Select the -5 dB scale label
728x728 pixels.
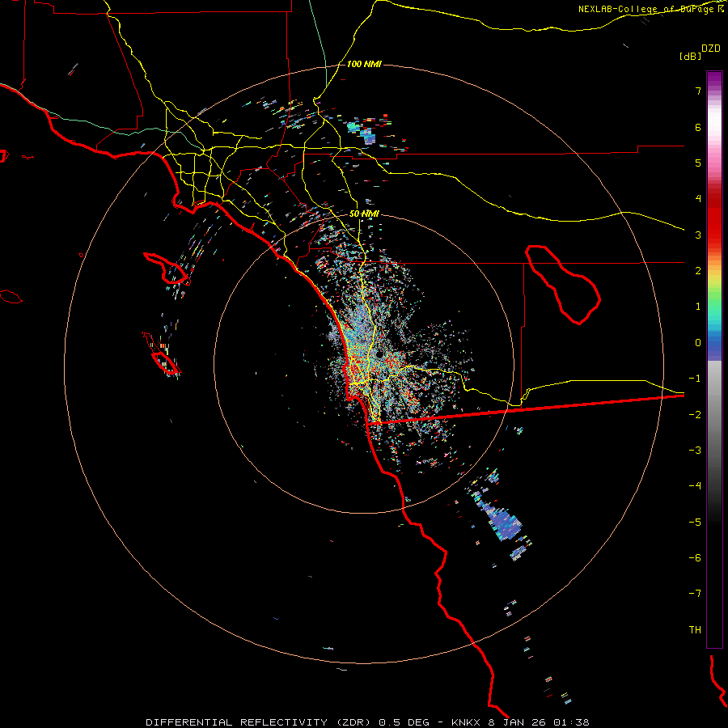pyautogui.click(x=695, y=523)
